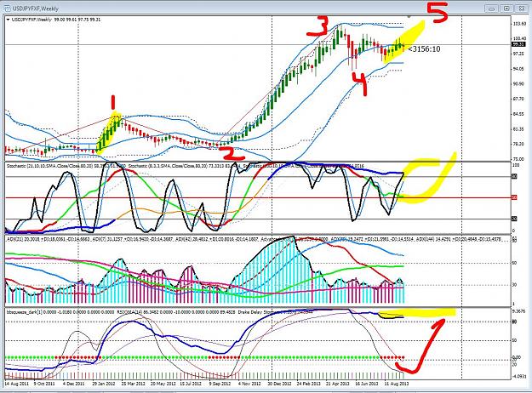Click the "4 Nov 2012" date axis label

(x=249, y=384)
